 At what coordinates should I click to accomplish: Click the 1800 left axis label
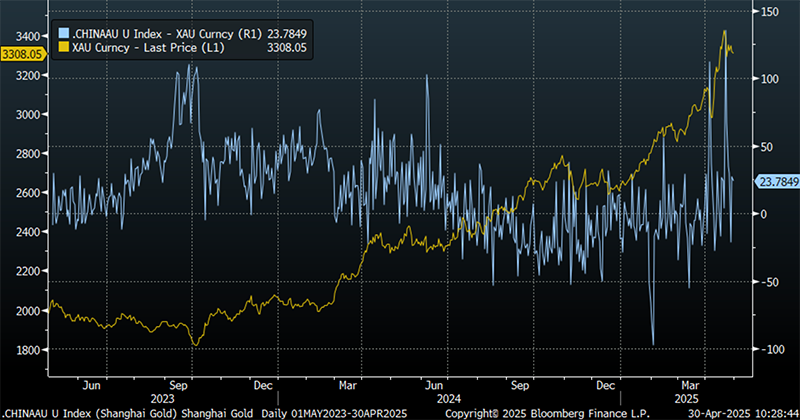click(28, 350)
